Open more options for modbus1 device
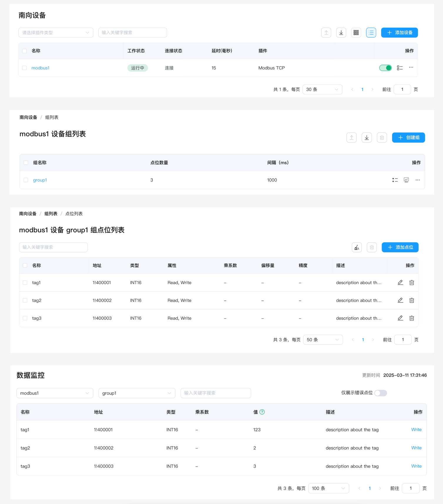This screenshot has height=504, width=443. coord(411,68)
